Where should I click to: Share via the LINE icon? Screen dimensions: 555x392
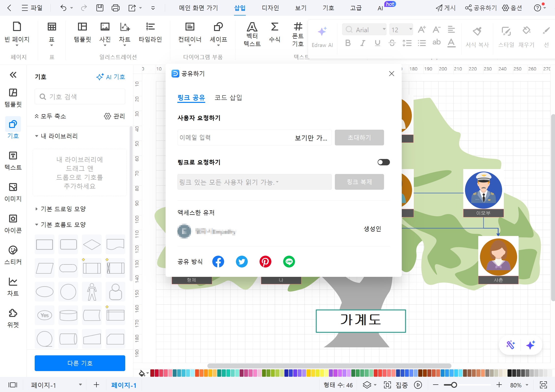click(289, 262)
